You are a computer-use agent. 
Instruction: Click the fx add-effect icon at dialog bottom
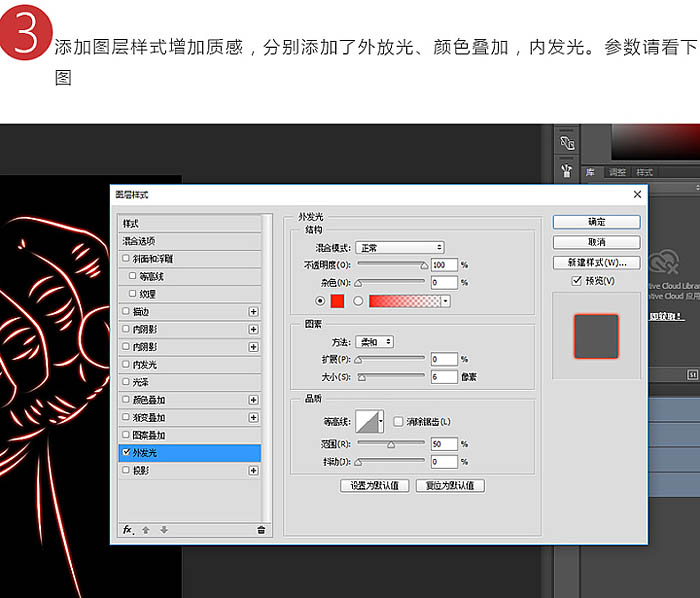[x=127, y=529]
